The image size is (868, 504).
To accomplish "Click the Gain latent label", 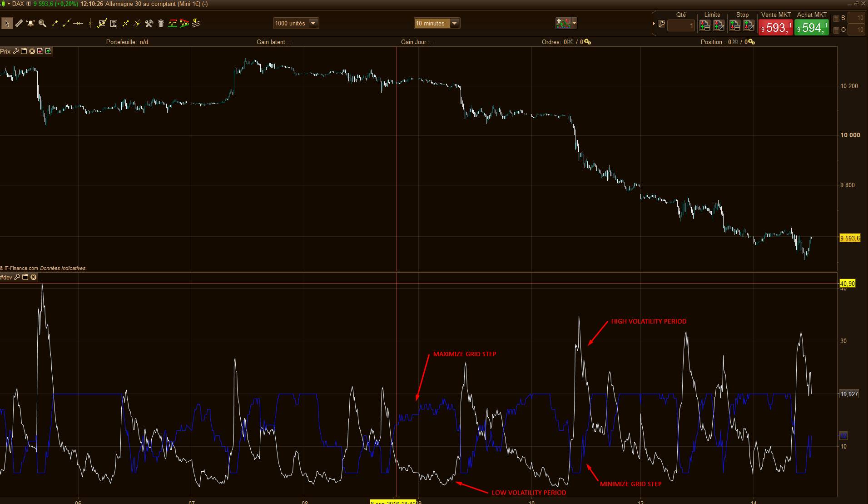I will point(275,42).
